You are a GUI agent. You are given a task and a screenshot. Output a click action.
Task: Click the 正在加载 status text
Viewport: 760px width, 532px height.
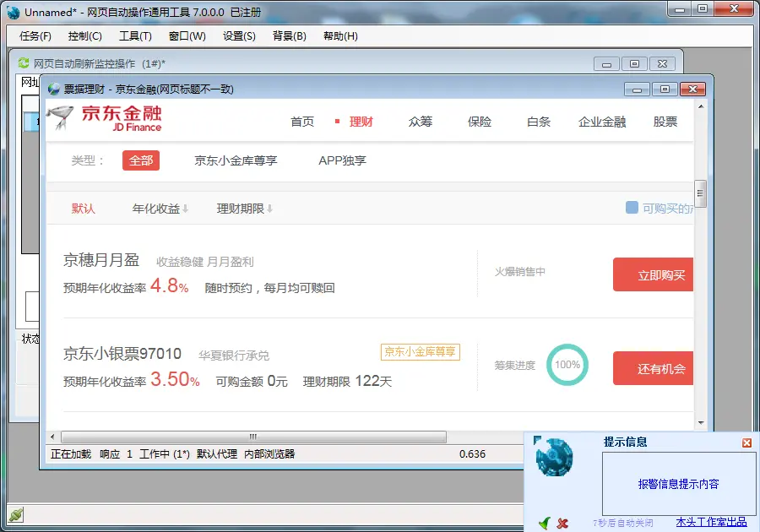[71, 454]
